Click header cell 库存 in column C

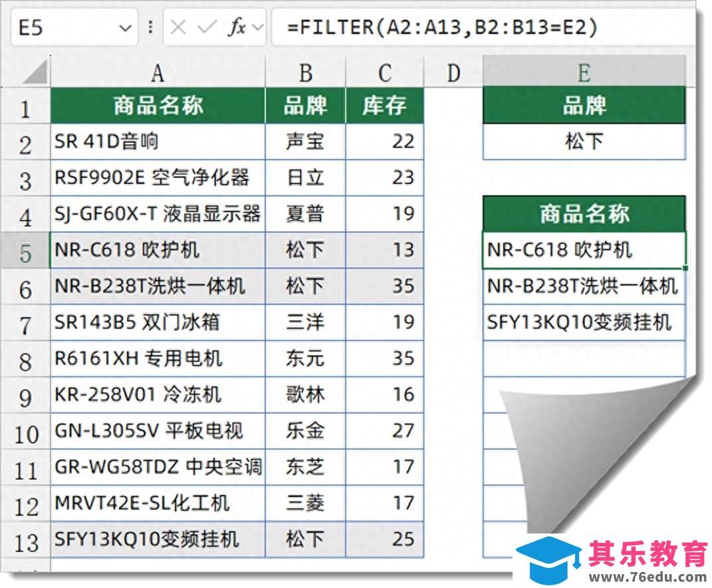pyautogui.click(x=385, y=106)
